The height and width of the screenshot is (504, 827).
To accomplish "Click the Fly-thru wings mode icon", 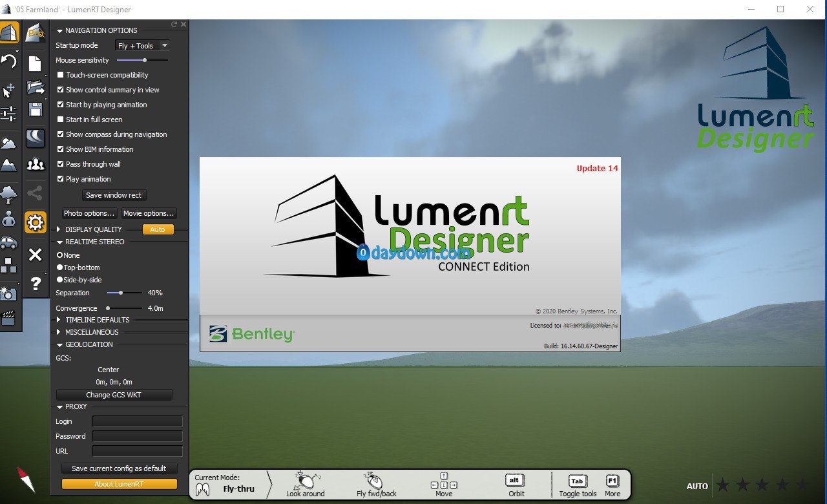I will 202,489.
